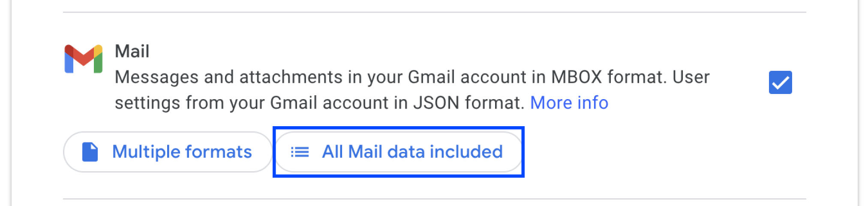Open the Multiple formats options
Viewport: 868px width, 206px height.
[x=168, y=152]
